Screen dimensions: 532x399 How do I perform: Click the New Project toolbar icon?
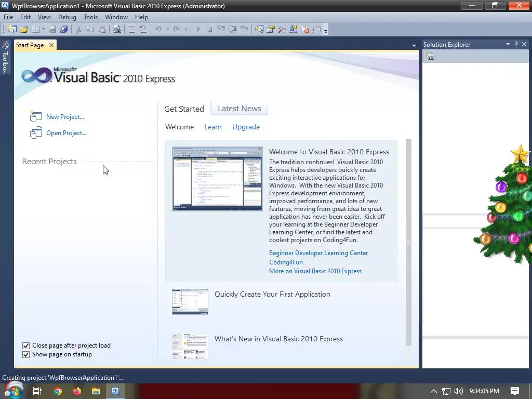tap(12, 29)
